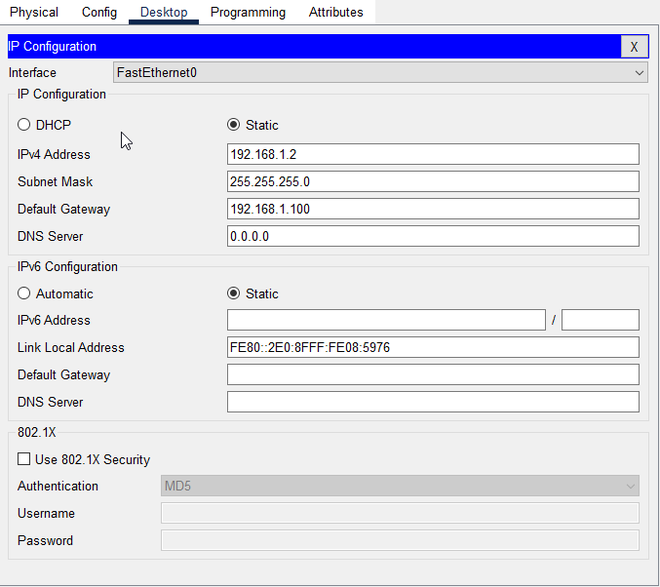Image resolution: width=660 pixels, height=587 pixels.
Task: Click the IPv4 Default Gateway field
Action: pos(432,209)
